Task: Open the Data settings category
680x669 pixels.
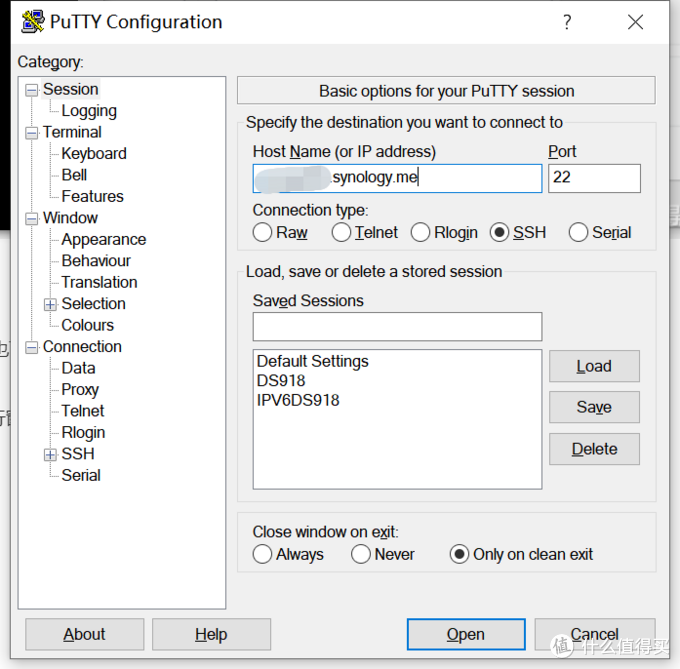Action: click(x=78, y=368)
